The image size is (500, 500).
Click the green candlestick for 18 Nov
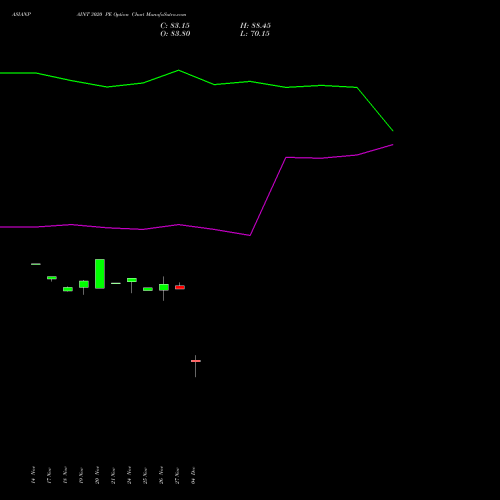68,289
